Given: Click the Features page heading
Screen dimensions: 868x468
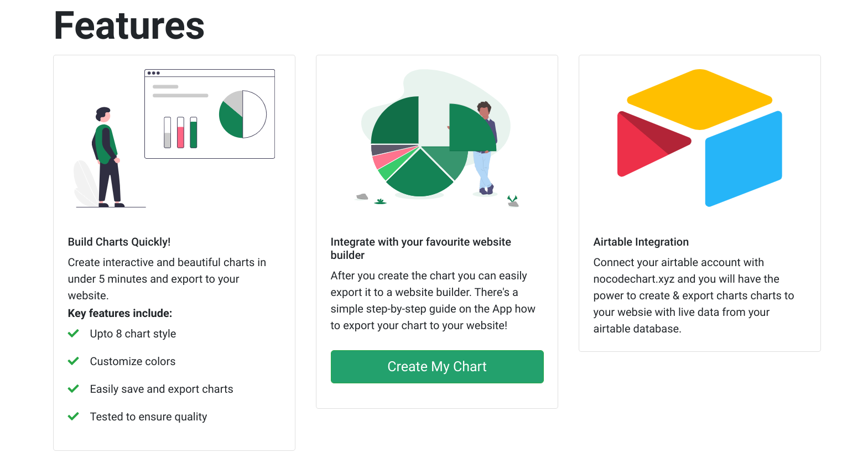Looking at the screenshot, I should (129, 26).
